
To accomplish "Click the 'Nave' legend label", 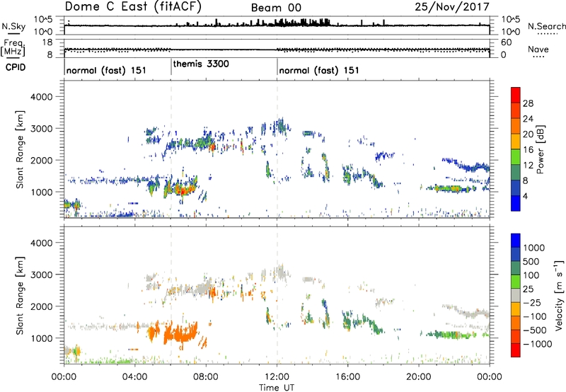I will click(538, 49).
